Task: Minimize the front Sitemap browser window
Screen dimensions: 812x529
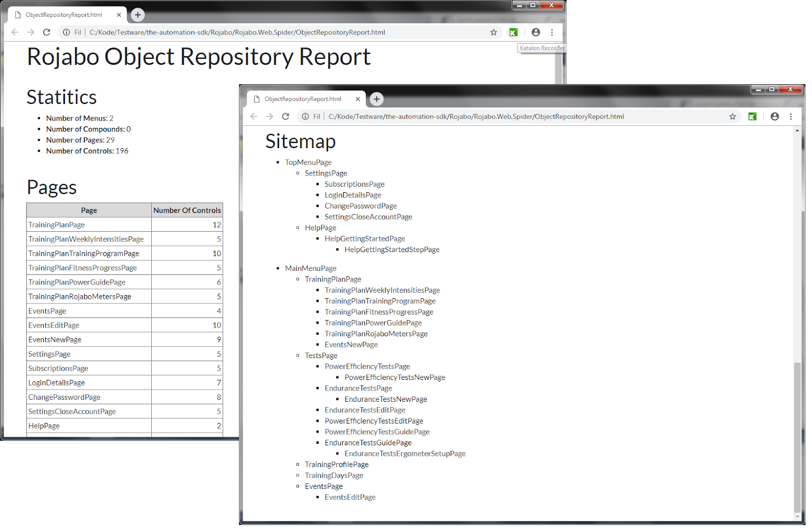Action: [x=758, y=89]
